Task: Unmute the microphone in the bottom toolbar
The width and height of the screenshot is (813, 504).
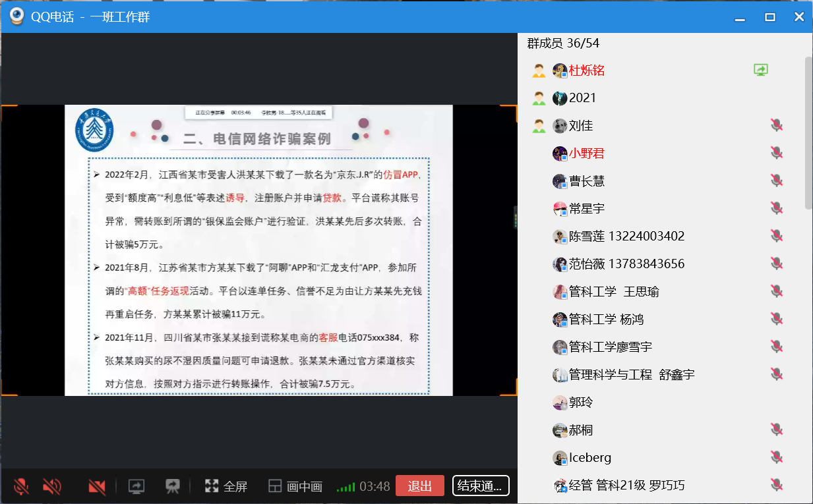Action: [x=21, y=486]
